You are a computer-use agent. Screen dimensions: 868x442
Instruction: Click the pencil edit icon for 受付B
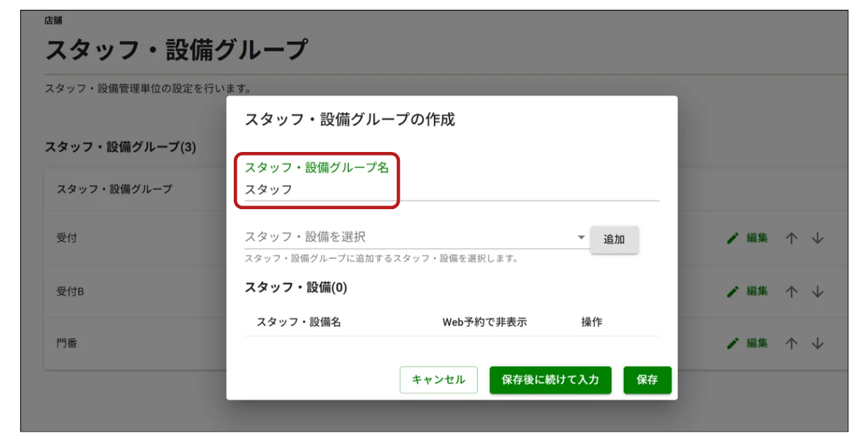pyautogui.click(x=732, y=291)
